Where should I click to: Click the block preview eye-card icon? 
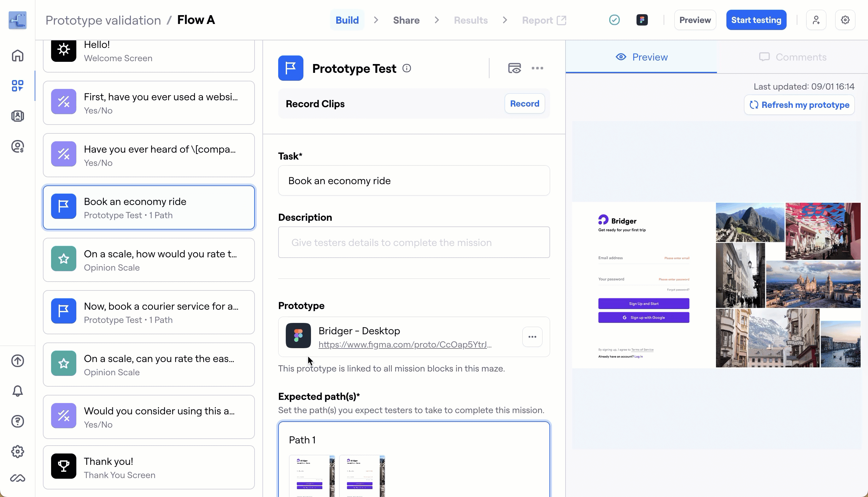click(514, 68)
